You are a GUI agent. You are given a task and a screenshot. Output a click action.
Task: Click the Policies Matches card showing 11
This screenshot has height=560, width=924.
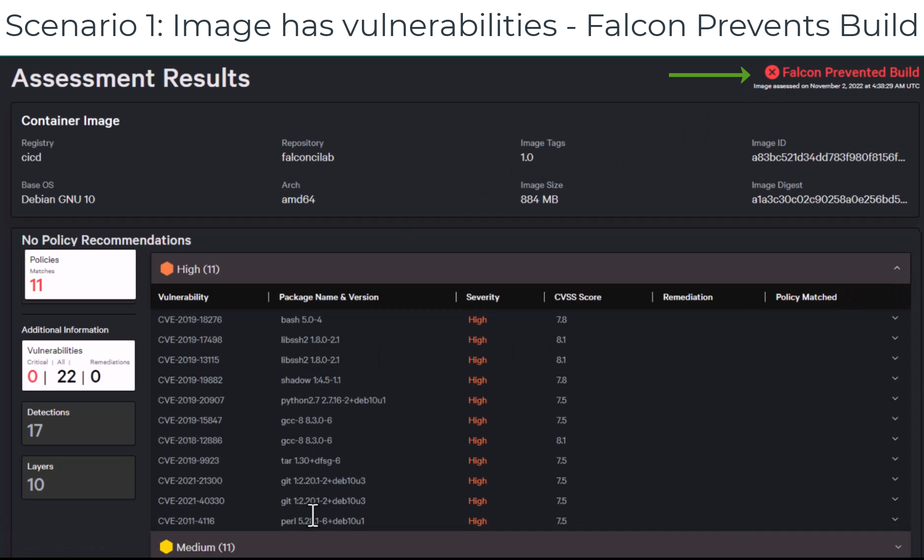(x=79, y=275)
